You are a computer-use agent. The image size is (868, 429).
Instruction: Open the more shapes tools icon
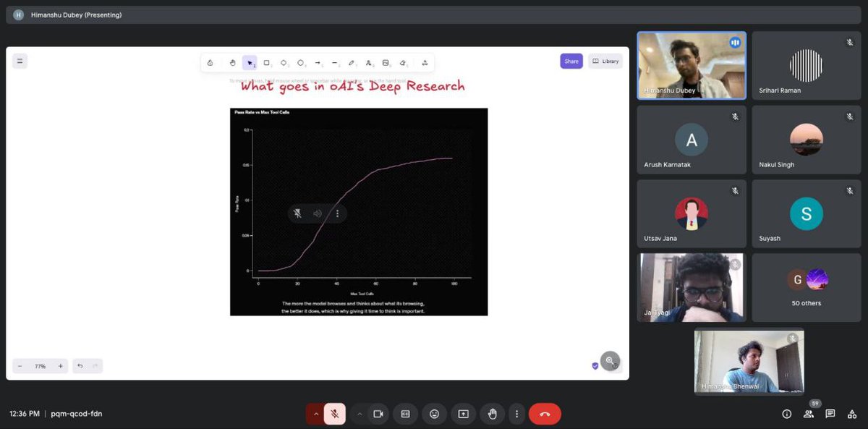tap(425, 63)
